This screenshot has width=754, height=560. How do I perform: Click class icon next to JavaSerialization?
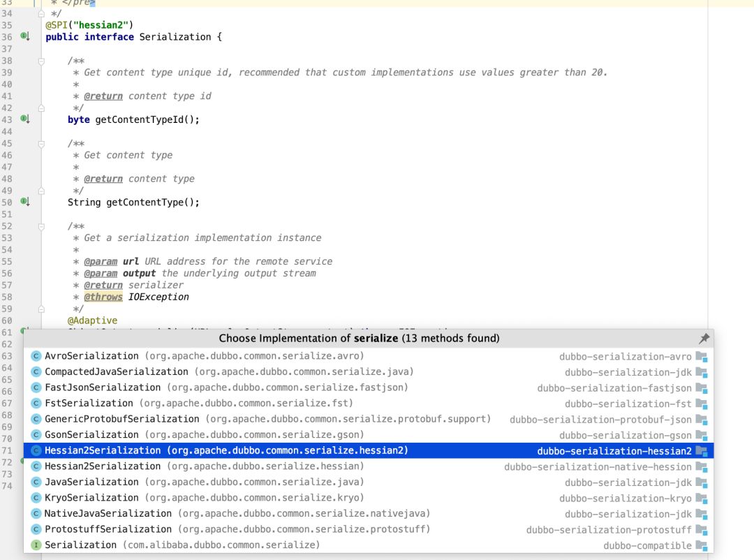(x=36, y=482)
